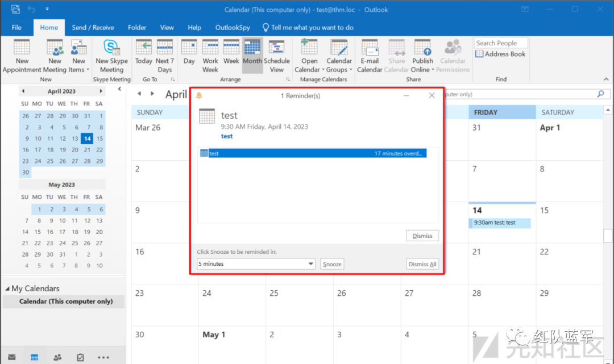Collapse the folder pane
614x364 pixels.
[x=119, y=89]
